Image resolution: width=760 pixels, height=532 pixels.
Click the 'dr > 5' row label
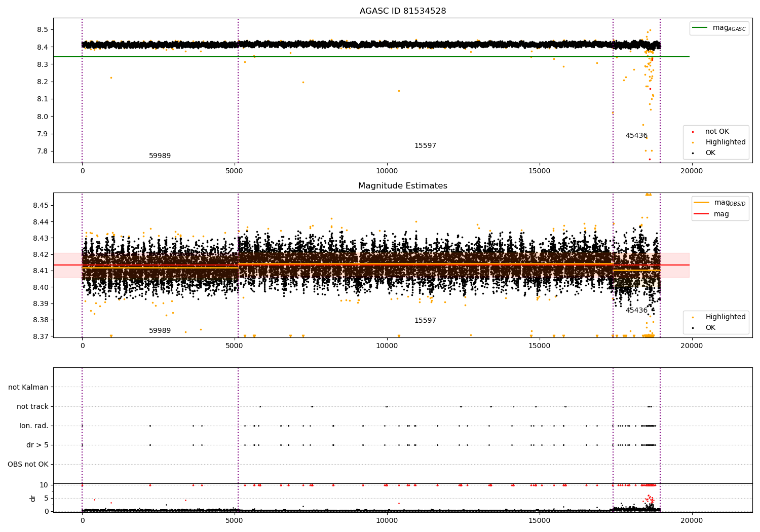coord(37,445)
